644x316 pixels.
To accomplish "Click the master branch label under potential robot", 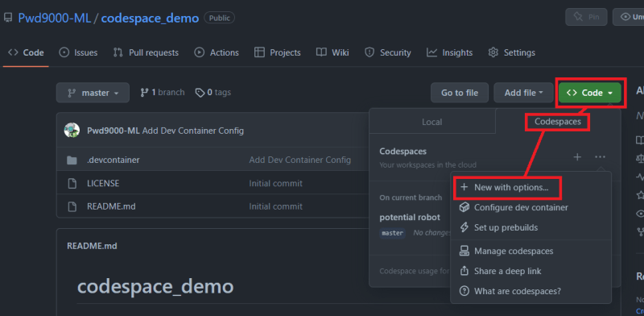I will coord(392,233).
